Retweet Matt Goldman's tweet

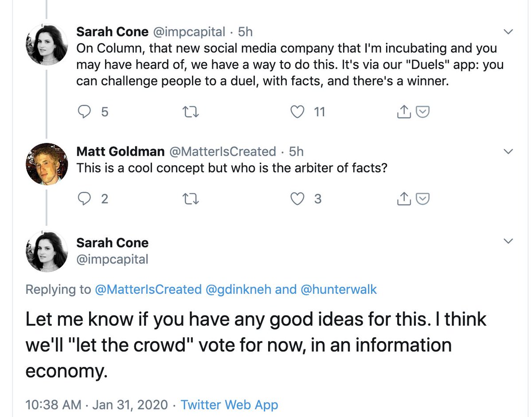(x=192, y=200)
